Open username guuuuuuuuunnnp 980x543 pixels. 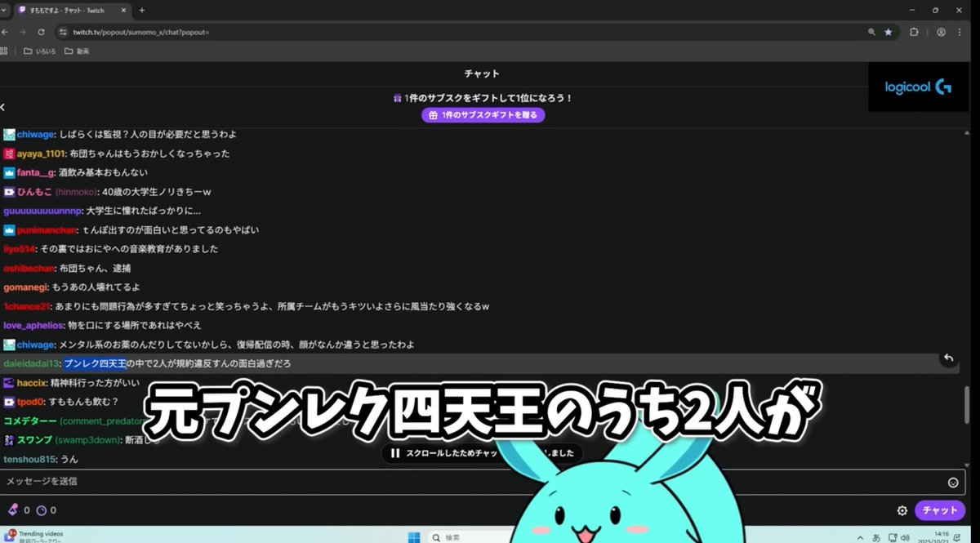pyautogui.click(x=42, y=211)
